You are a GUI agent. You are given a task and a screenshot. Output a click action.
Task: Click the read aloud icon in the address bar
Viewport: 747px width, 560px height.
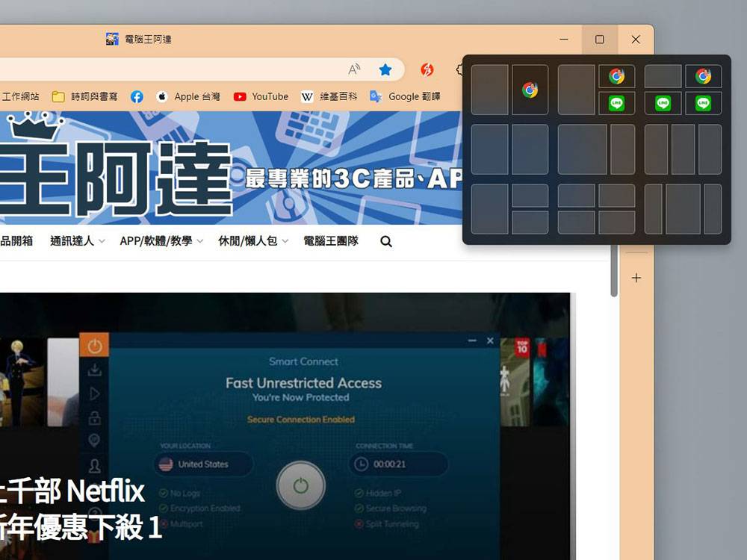(x=354, y=69)
